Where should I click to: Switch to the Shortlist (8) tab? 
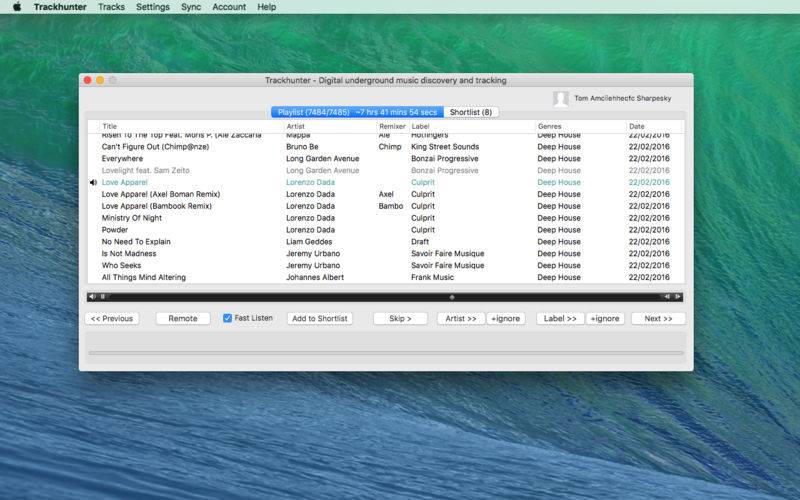coord(471,112)
